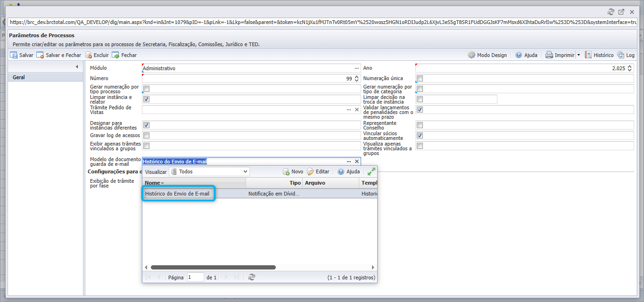The image size is (644, 302).
Task: Click Salvar e Fechar toolbar button
Action: (58, 55)
